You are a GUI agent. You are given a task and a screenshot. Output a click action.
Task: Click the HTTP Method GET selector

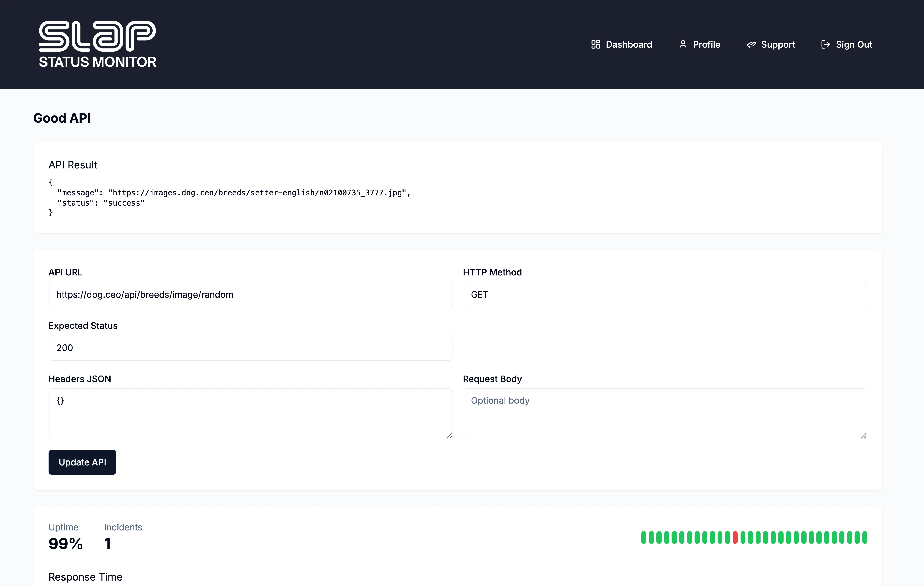tap(665, 295)
